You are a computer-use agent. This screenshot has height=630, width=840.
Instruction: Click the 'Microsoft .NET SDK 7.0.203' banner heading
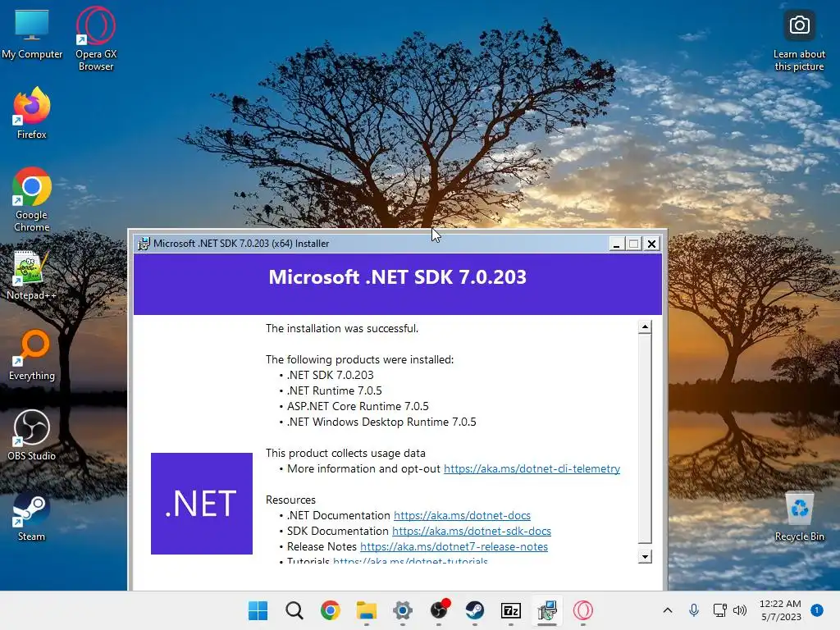[398, 277]
